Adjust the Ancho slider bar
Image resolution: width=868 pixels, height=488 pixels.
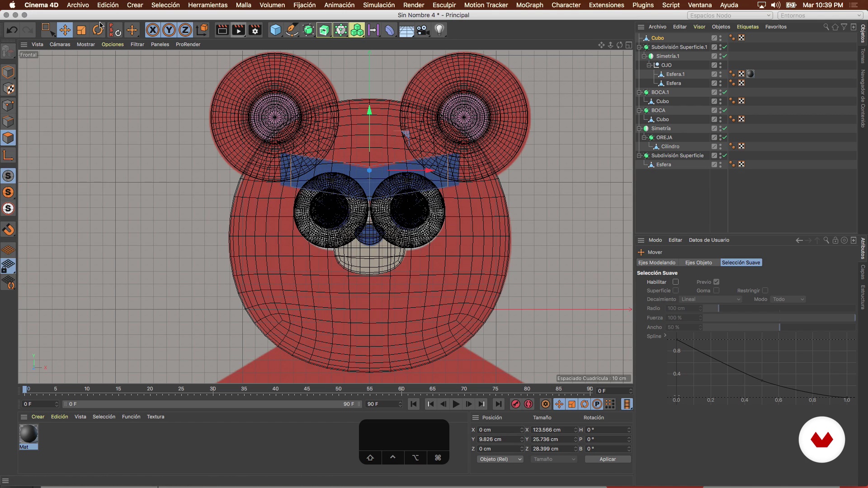[x=779, y=327]
